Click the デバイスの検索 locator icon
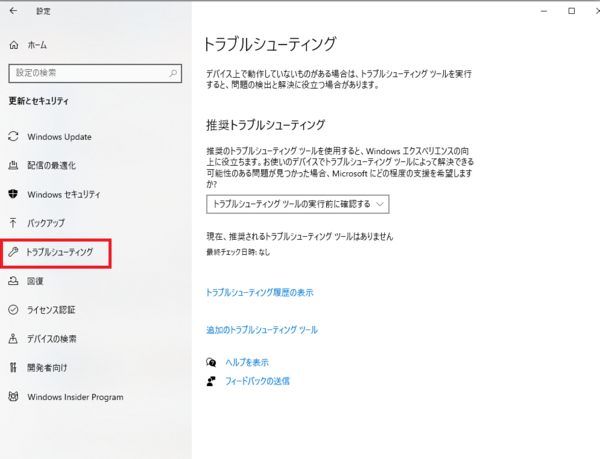This screenshot has height=459, width=600. [x=13, y=339]
